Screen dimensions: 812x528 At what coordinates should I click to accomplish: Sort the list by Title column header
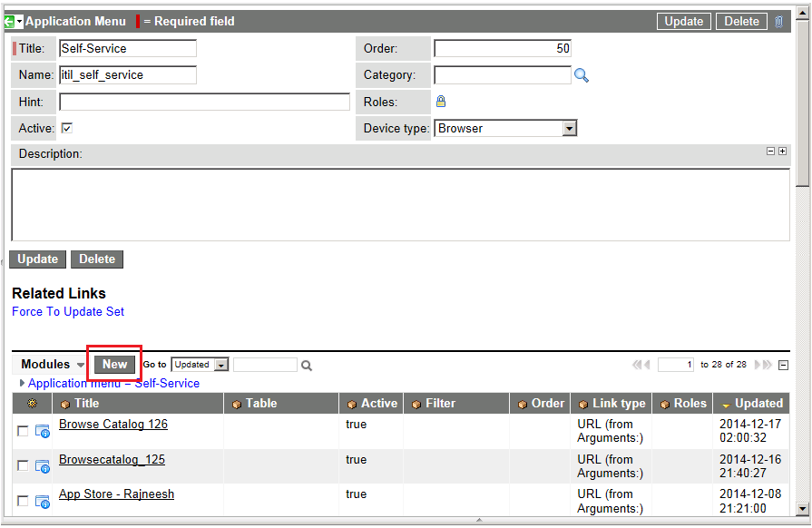(87, 404)
